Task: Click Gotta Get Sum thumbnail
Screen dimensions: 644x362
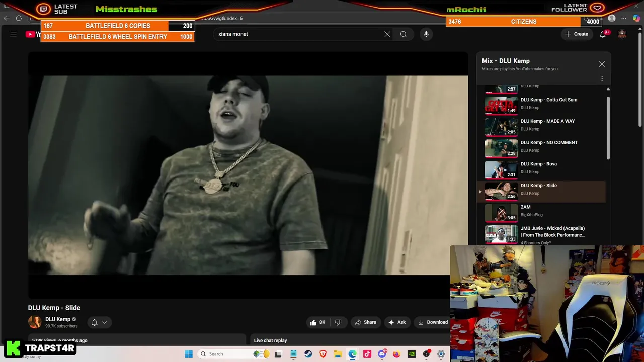Action: pos(501,105)
